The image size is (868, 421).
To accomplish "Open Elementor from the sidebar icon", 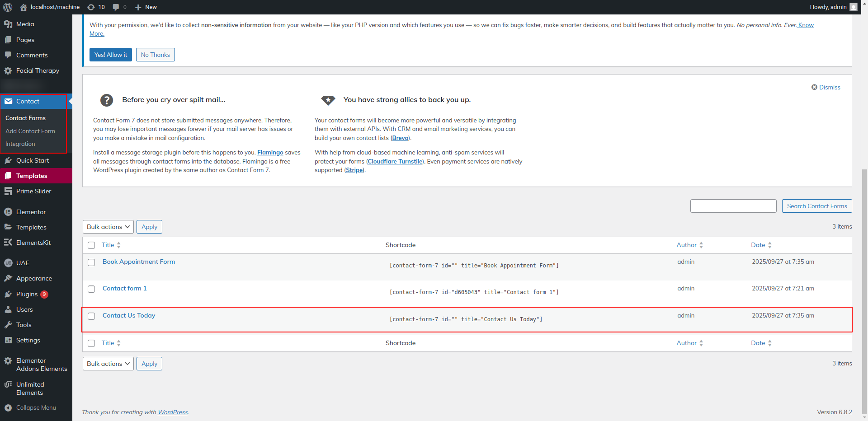I will point(8,212).
